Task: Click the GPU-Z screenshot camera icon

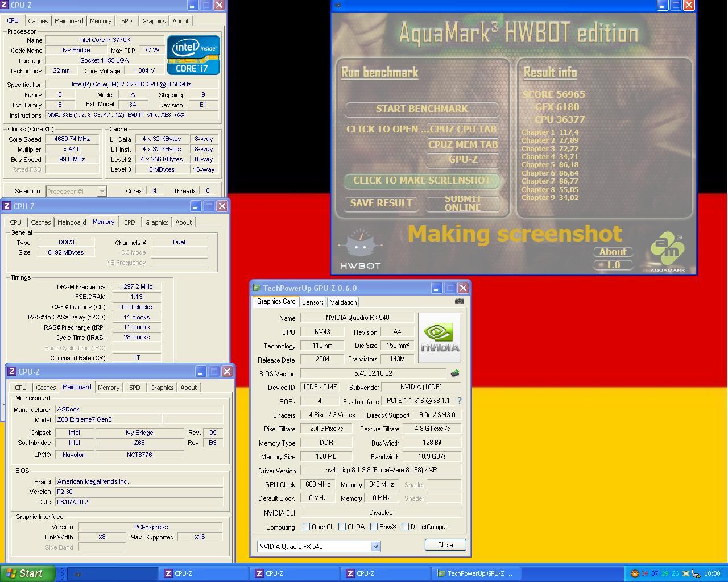Action: [x=460, y=301]
